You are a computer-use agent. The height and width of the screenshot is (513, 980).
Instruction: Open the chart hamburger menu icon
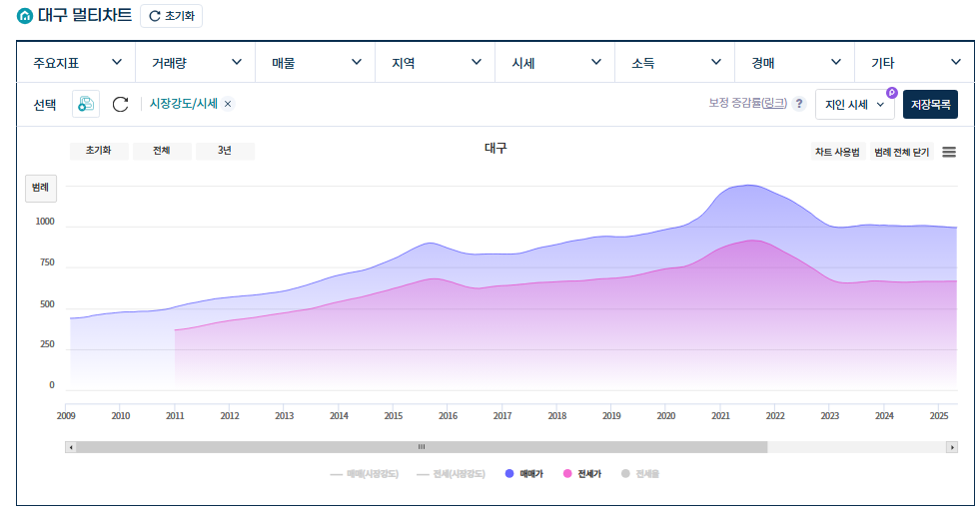tap(949, 152)
